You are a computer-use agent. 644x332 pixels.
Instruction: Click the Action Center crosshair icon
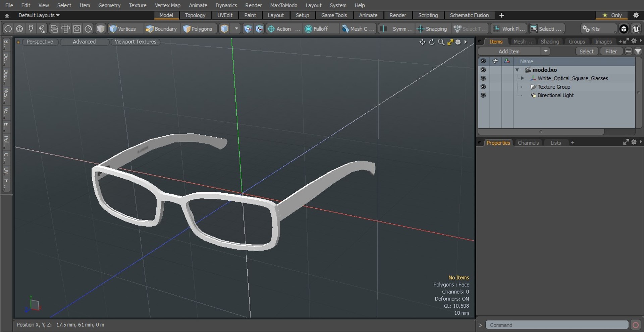point(271,29)
